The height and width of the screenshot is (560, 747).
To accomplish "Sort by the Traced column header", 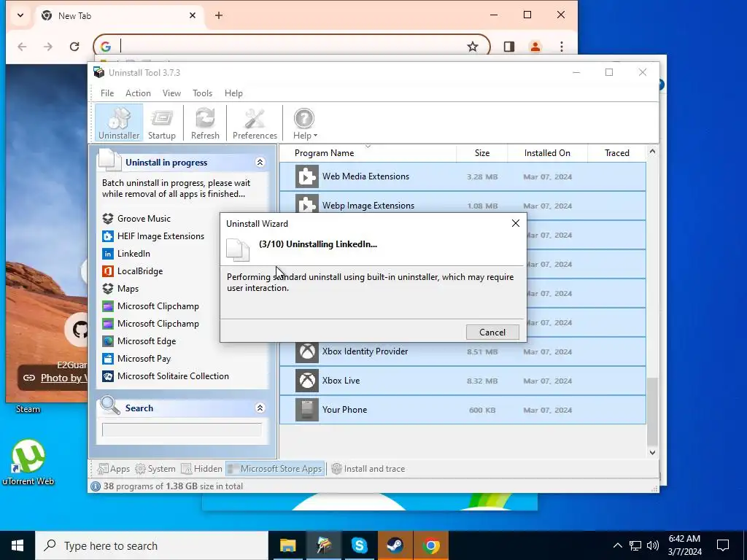I will (x=616, y=153).
